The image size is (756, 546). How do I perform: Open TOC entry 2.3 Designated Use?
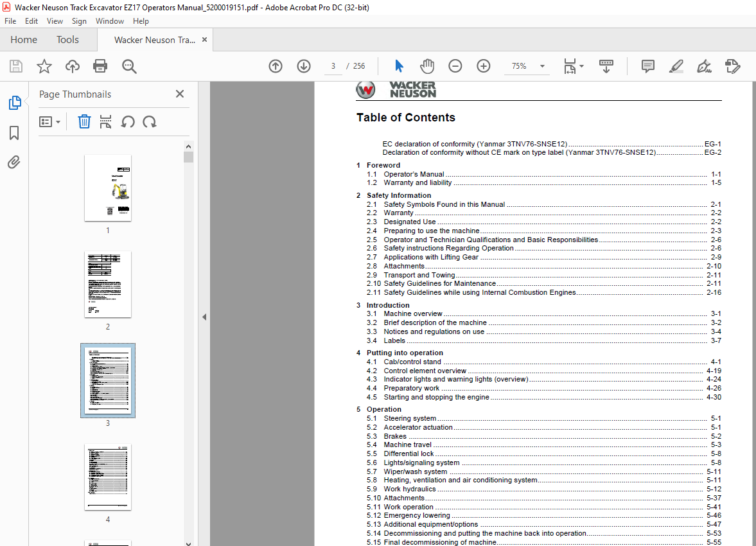click(x=543, y=222)
